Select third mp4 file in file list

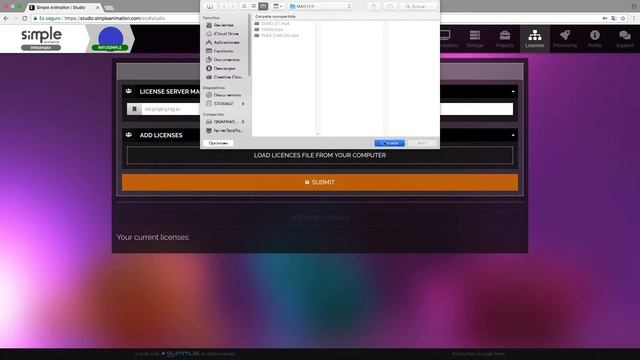point(280,36)
